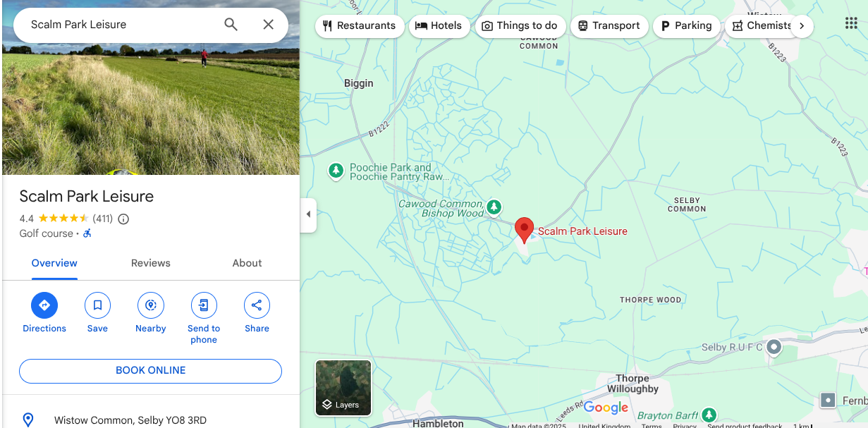The width and height of the screenshot is (868, 428).
Task: Click the Share icon button
Action: tap(257, 305)
